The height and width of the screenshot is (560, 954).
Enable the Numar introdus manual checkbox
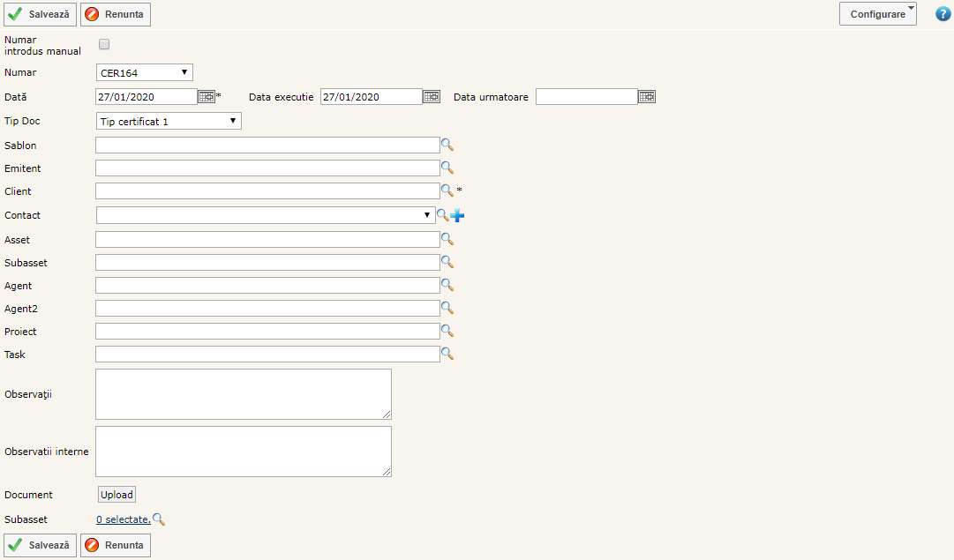pos(104,44)
